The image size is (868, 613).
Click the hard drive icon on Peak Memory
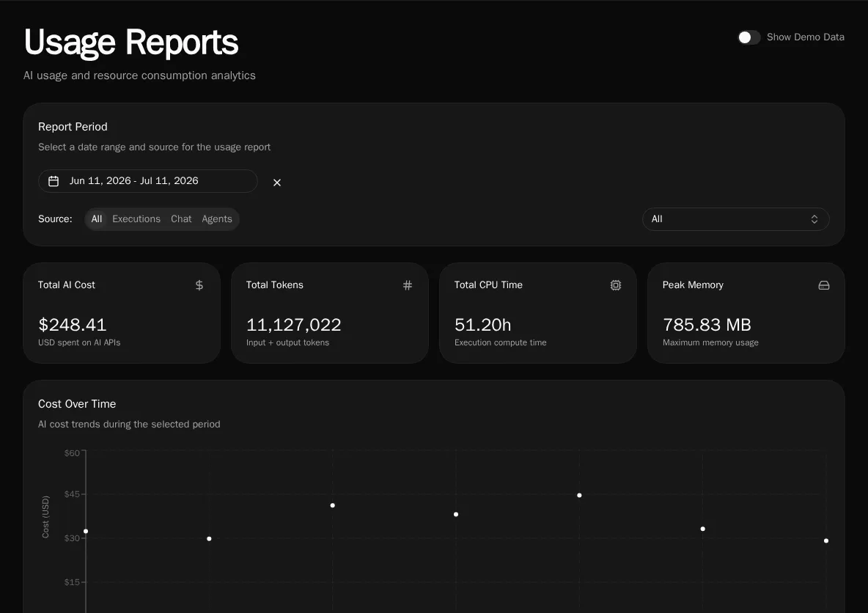click(824, 285)
